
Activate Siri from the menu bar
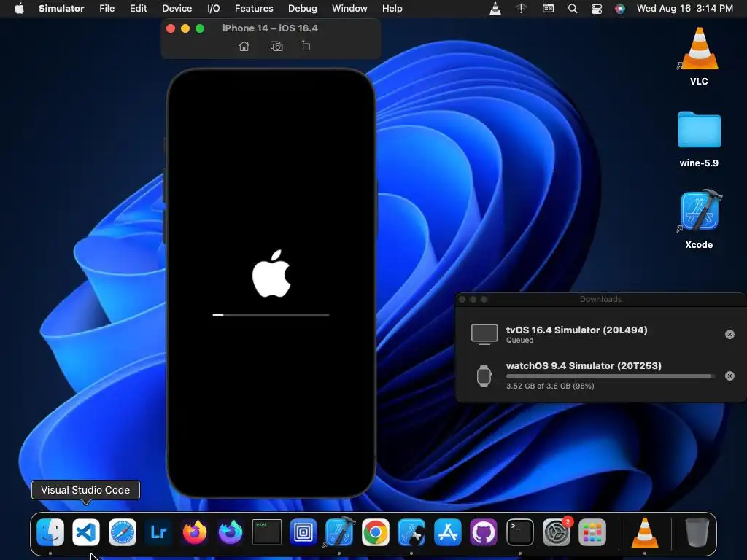(x=620, y=8)
